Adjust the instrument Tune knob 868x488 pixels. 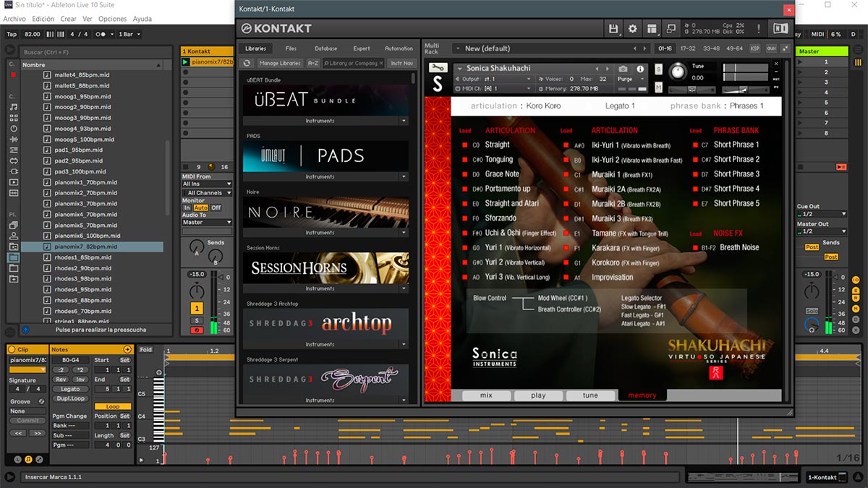click(x=678, y=72)
